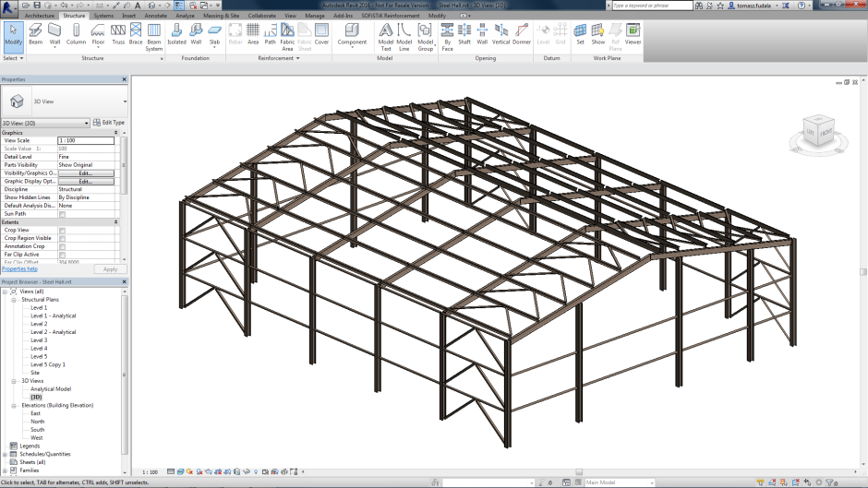Collapse the Structural Plans tree node
The height and width of the screenshot is (488, 868).
coord(14,300)
